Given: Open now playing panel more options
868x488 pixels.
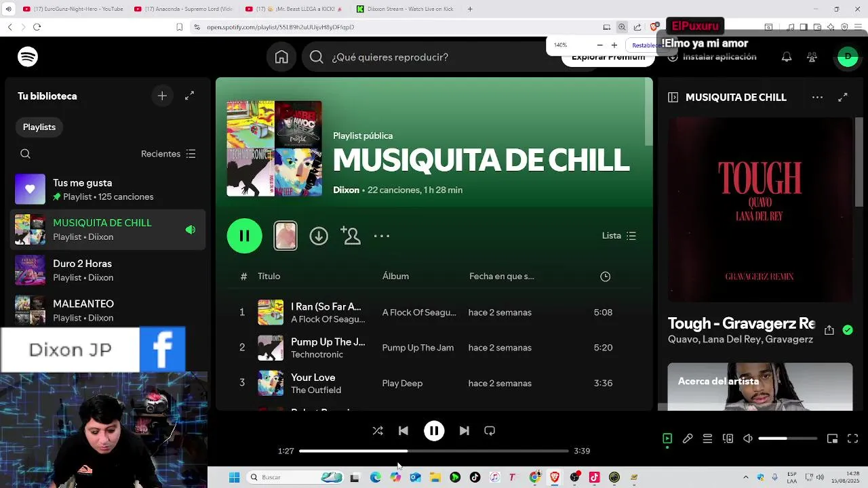Looking at the screenshot, I should [818, 98].
